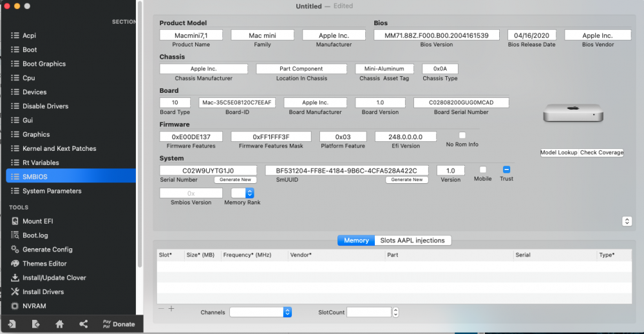Click the Model Lookup button

coord(559,153)
